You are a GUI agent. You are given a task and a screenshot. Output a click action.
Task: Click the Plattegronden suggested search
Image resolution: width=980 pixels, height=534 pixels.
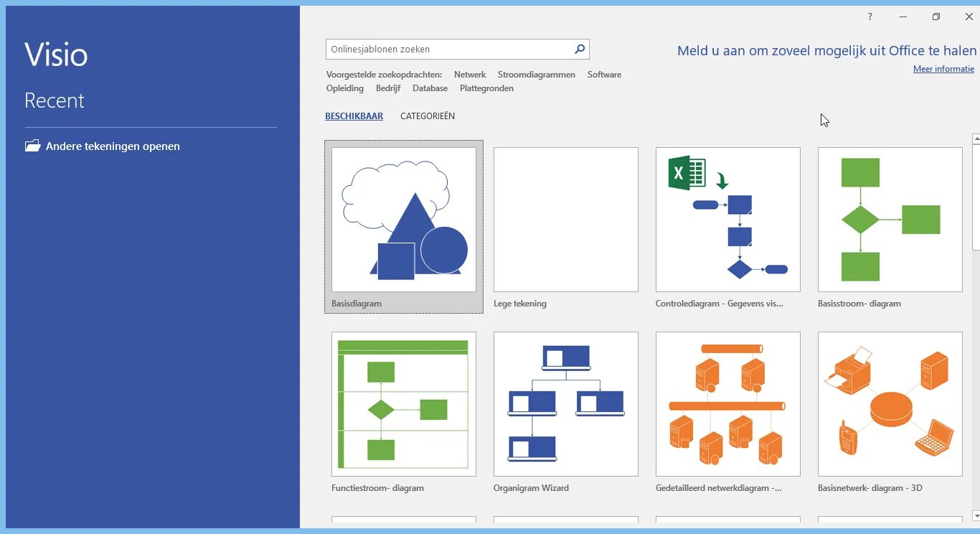tap(486, 88)
